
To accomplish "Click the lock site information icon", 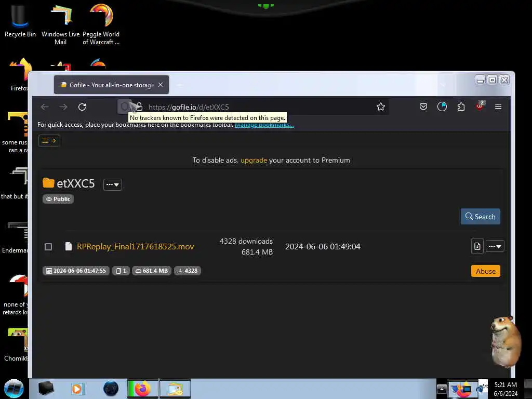I will coord(139,107).
